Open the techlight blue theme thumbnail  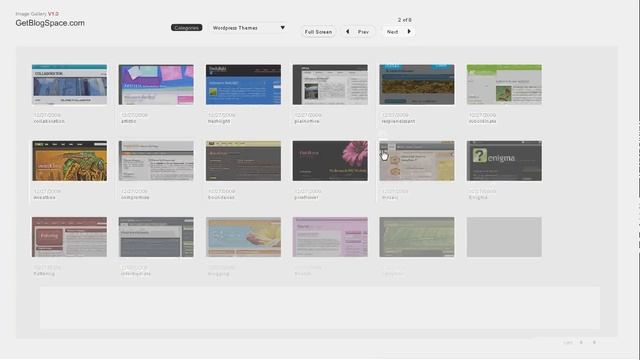click(243, 84)
